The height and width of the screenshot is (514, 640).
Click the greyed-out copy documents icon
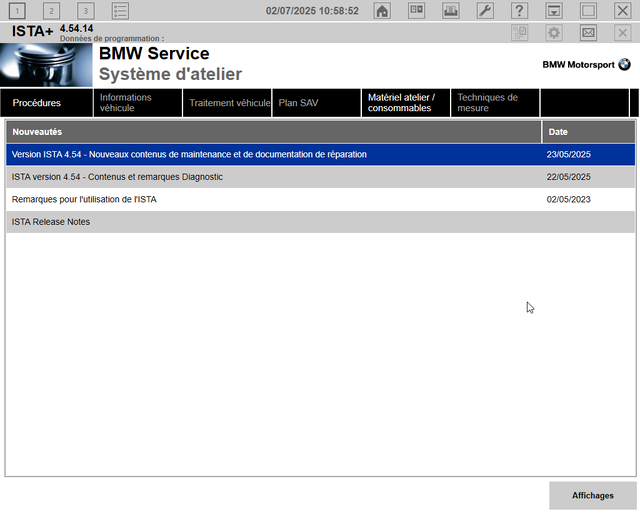[520, 33]
